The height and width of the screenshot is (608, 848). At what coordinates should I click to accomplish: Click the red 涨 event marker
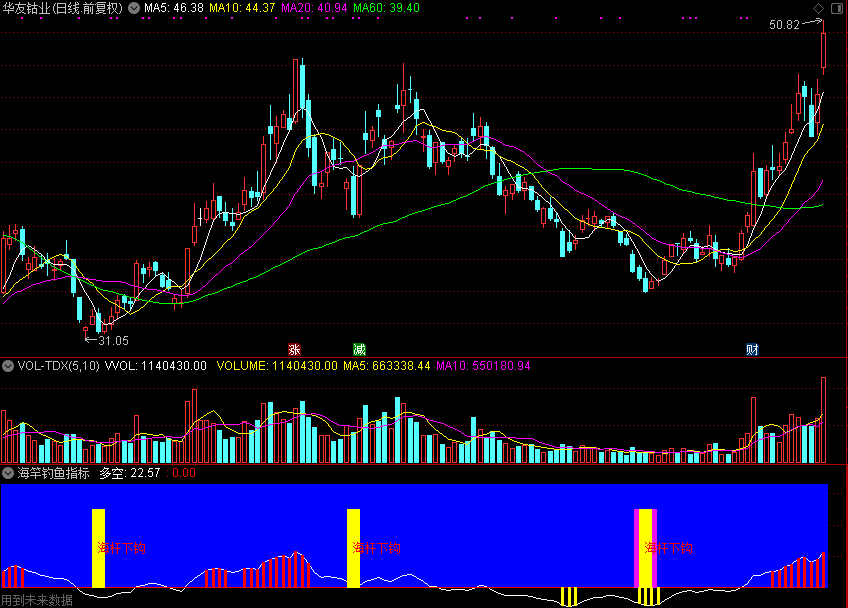coord(294,349)
